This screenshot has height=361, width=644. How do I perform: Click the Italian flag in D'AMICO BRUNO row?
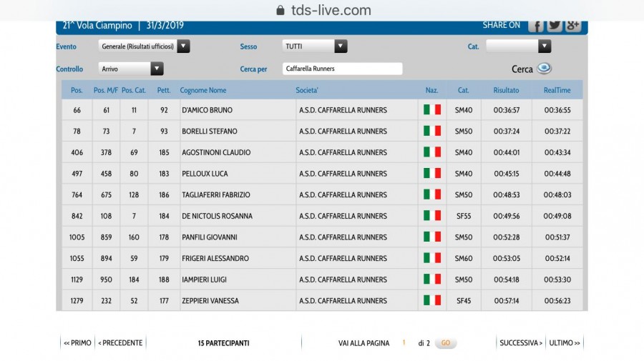432,110
